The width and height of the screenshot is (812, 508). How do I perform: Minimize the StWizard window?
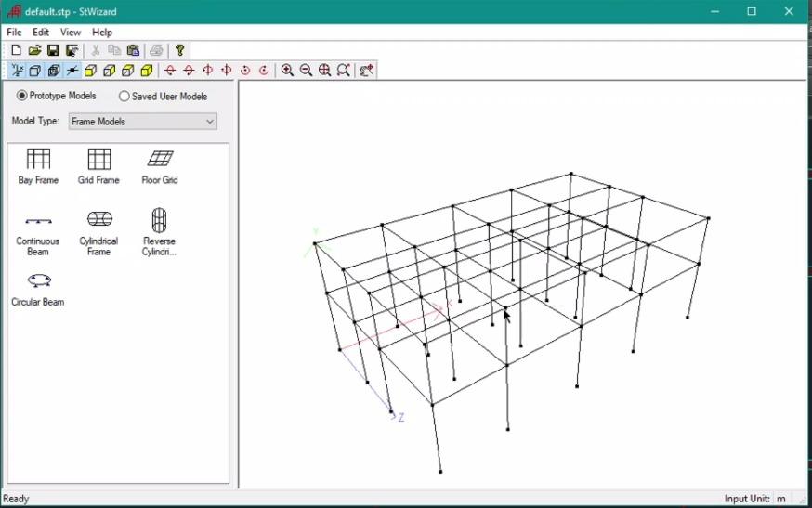coord(715,11)
